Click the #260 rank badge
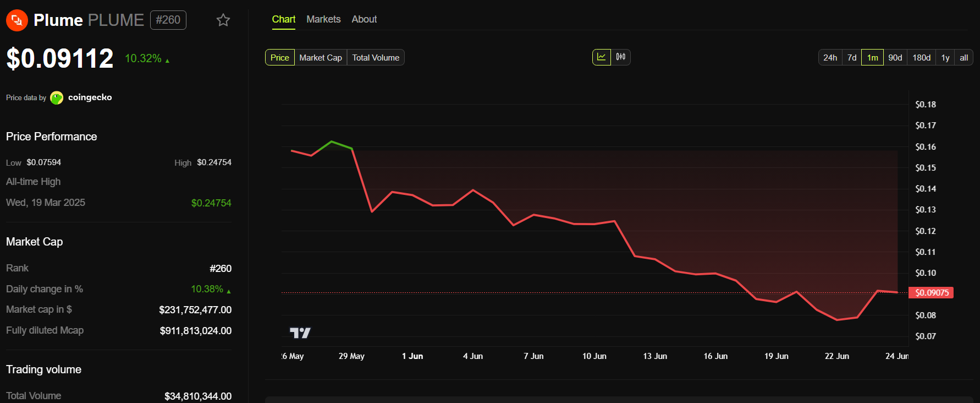 pos(168,20)
